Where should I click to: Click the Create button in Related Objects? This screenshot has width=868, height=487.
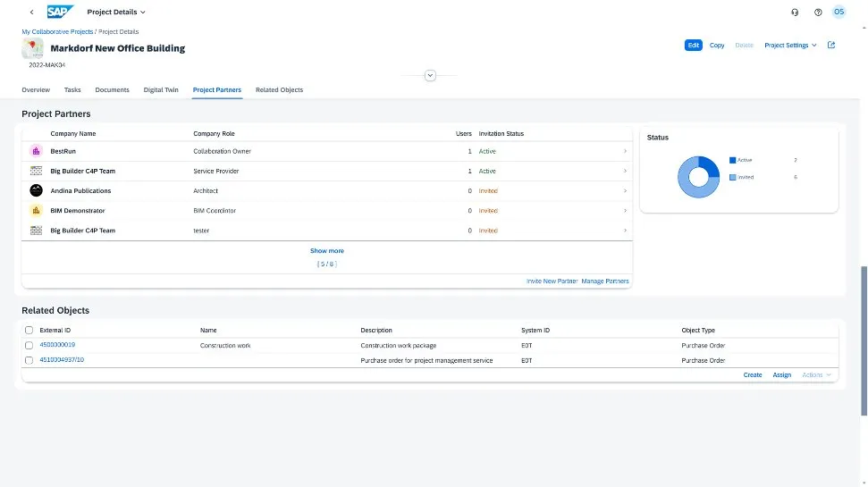point(753,374)
